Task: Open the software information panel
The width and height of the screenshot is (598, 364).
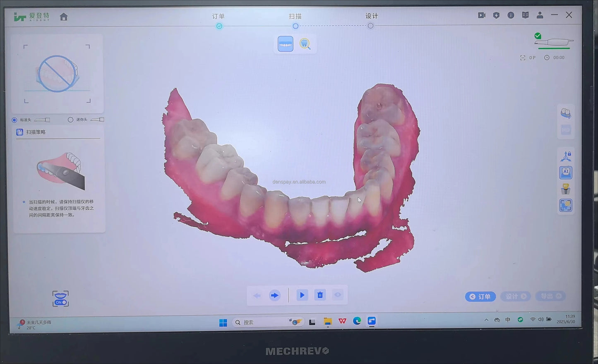Action: pyautogui.click(x=510, y=15)
